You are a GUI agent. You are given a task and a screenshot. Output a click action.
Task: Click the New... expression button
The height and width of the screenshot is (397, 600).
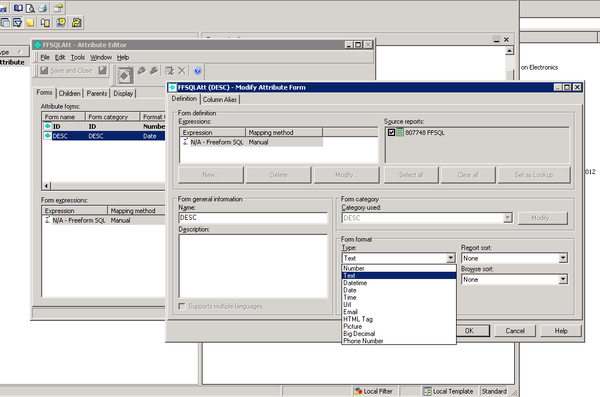click(211, 175)
